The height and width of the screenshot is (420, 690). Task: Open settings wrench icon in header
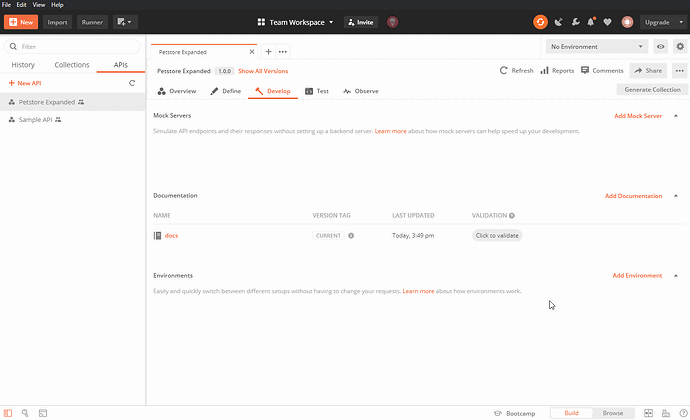(x=575, y=22)
